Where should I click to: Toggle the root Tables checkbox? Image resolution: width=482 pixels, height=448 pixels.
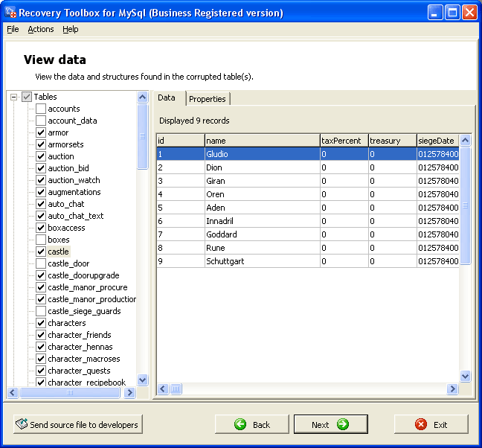[x=27, y=97]
